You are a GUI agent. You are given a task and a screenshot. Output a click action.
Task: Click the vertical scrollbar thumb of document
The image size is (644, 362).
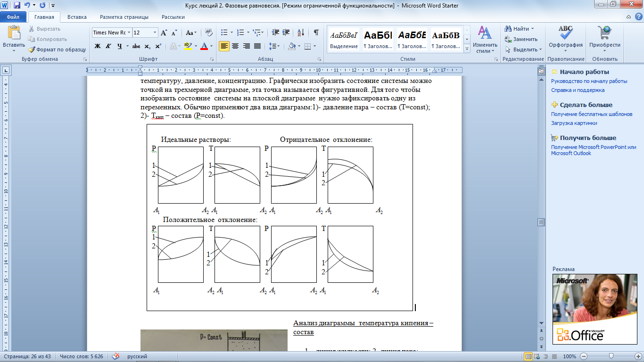pos(541,222)
